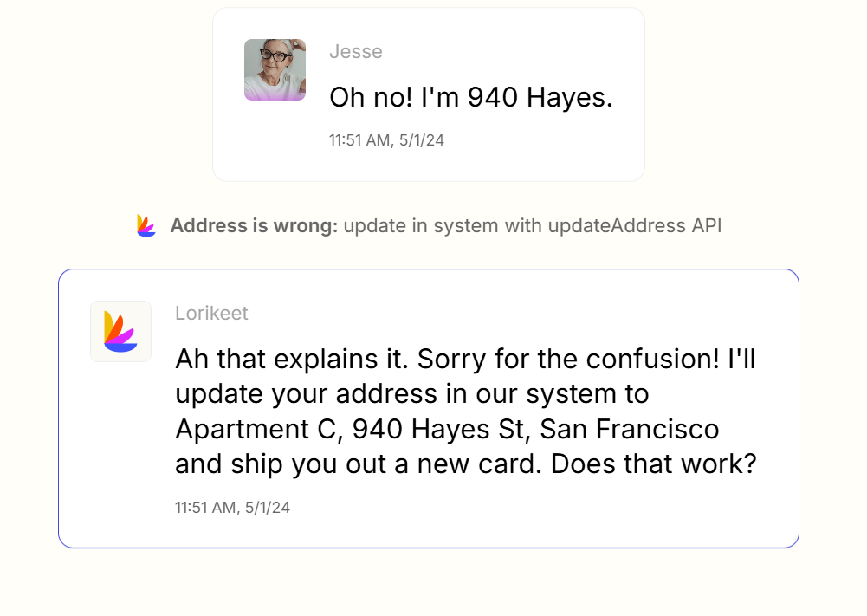The image size is (867, 616).
Task: Click the timestamp under Jesse's message
Action: [386, 140]
